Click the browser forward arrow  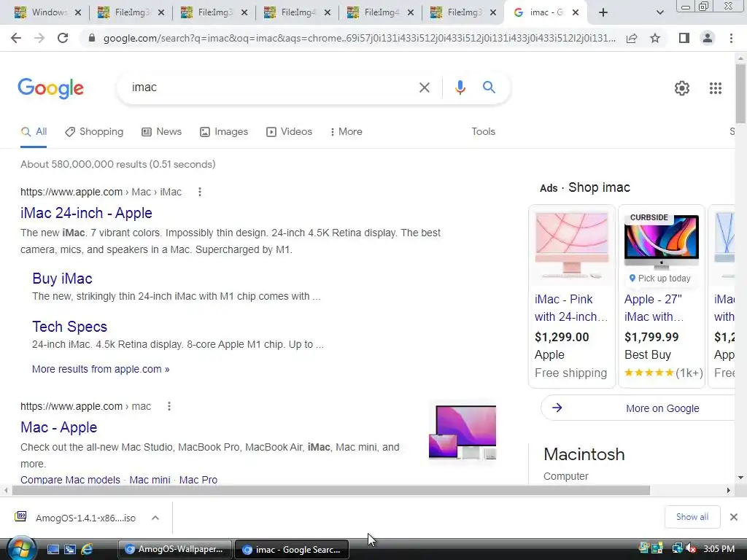39,38
